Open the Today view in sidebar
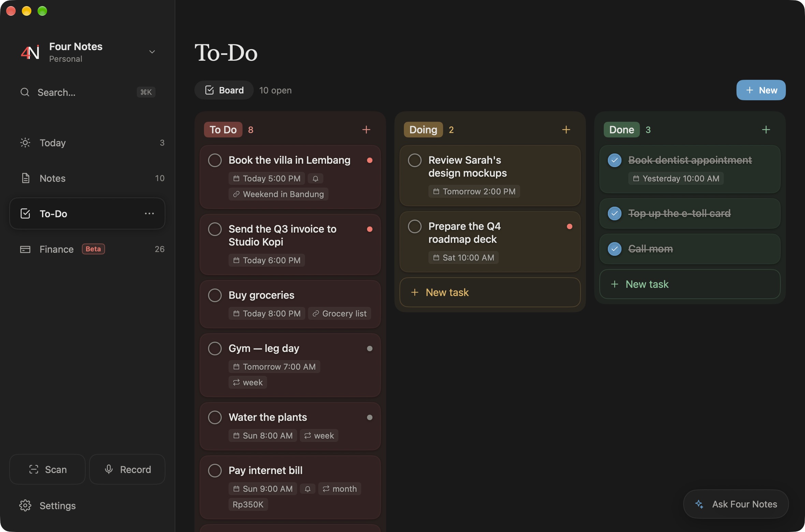This screenshot has width=805, height=532. tap(87, 143)
